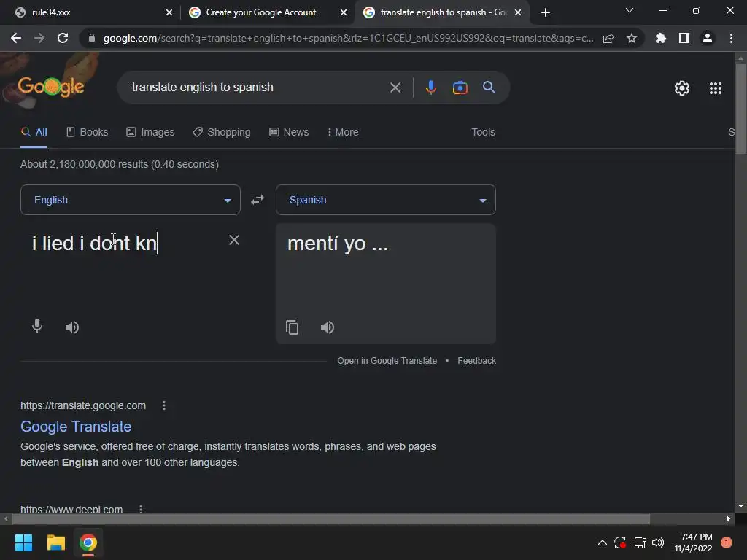
Task: Click the https://translate.google.com URL text
Action: [x=83, y=405]
